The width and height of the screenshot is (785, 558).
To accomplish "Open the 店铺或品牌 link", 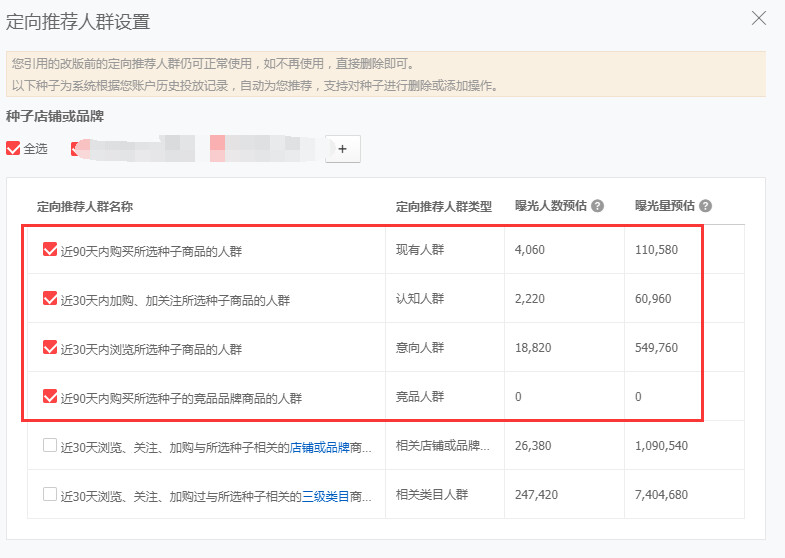I will tap(319, 446).
